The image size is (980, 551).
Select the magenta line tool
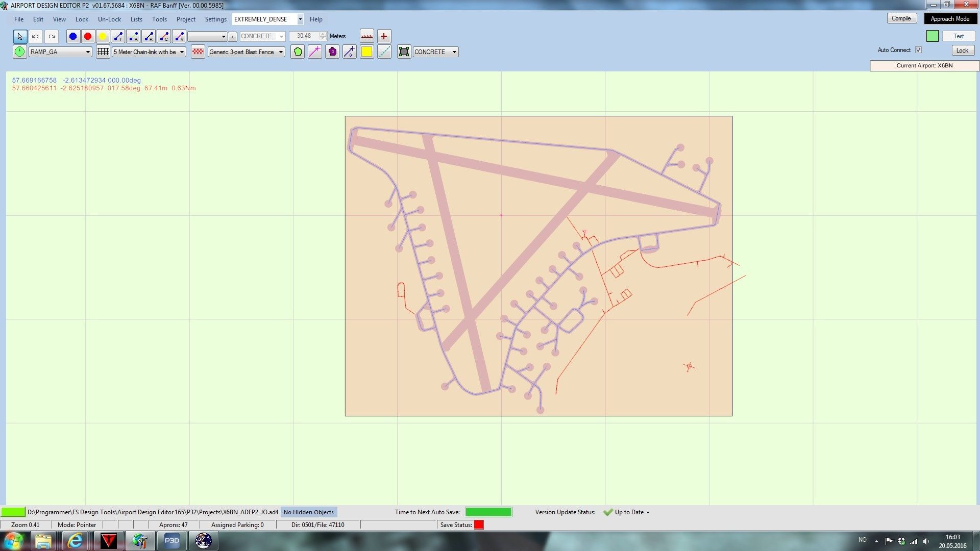[x=315, y=52]
